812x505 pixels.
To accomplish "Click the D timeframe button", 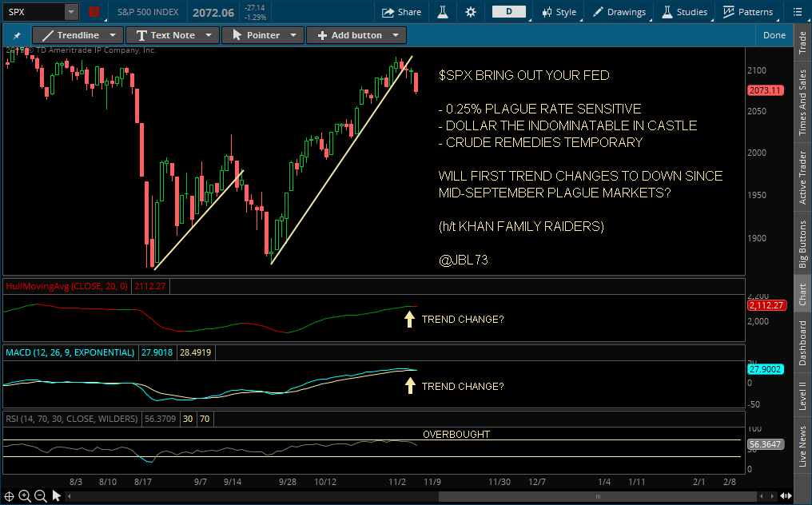I will (509, 12).
